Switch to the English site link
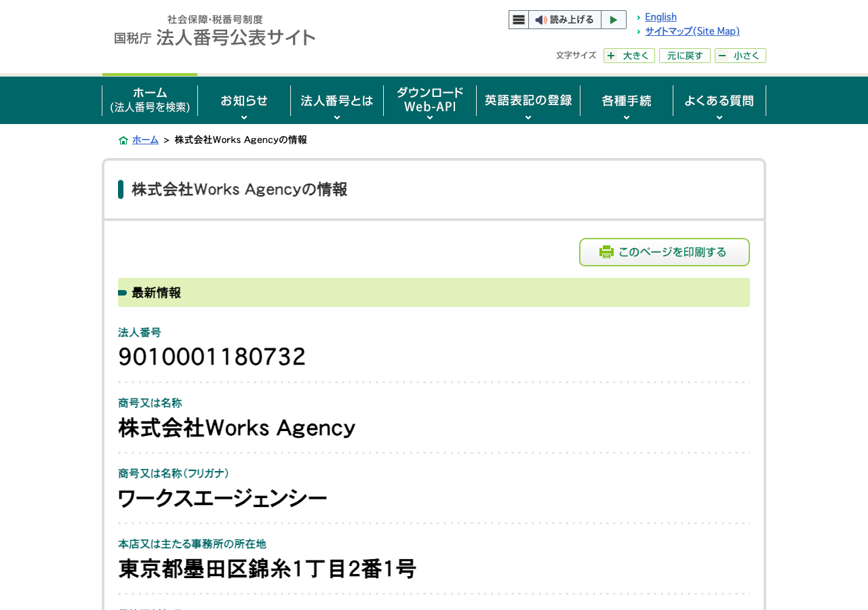 pyautogui.click(x=660, y=17)
